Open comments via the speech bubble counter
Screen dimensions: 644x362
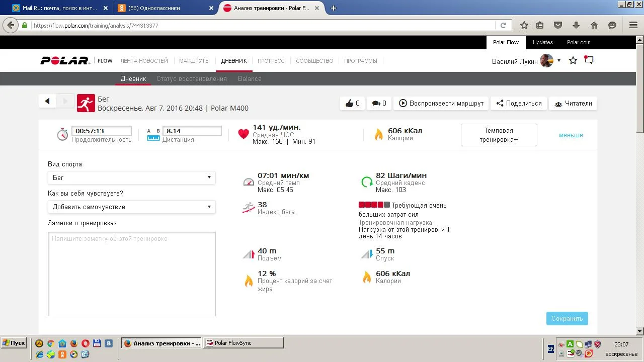379,103
